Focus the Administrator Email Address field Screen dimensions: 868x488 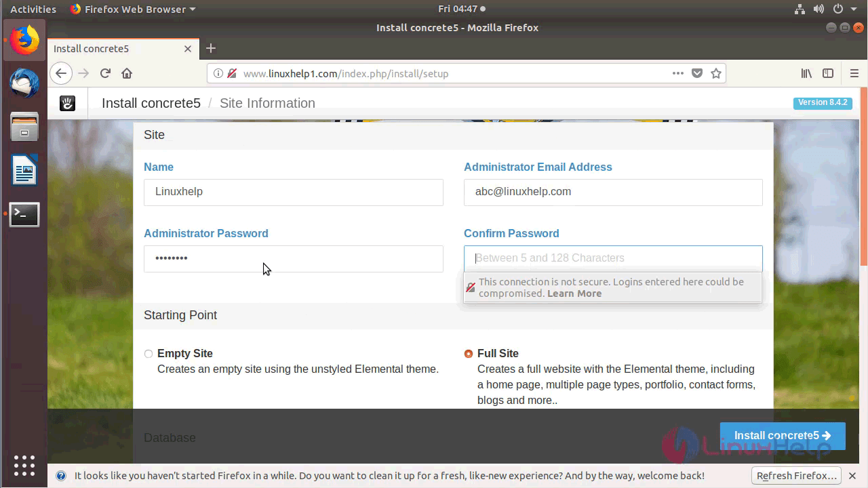613,192
